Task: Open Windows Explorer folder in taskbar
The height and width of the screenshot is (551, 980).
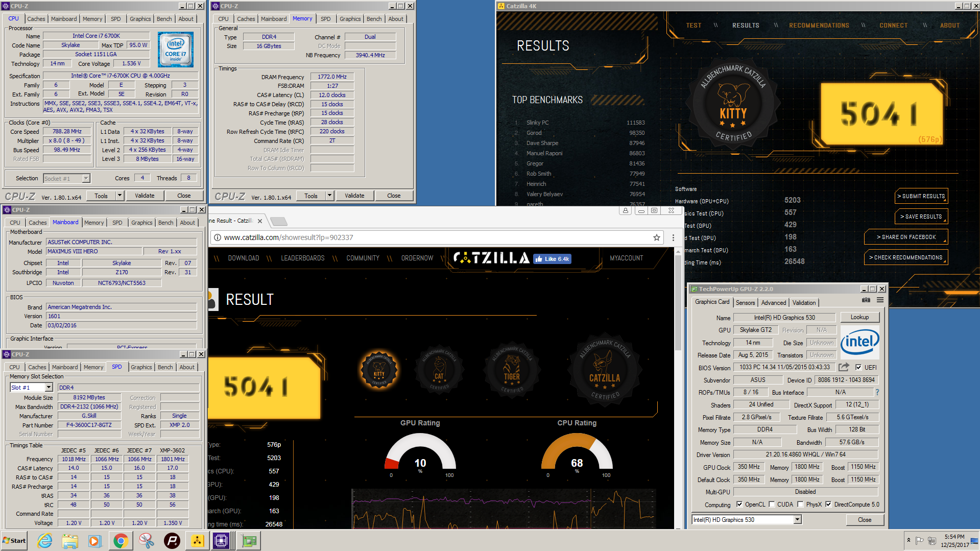Action: pyautogui.click(x=70, y=541)
